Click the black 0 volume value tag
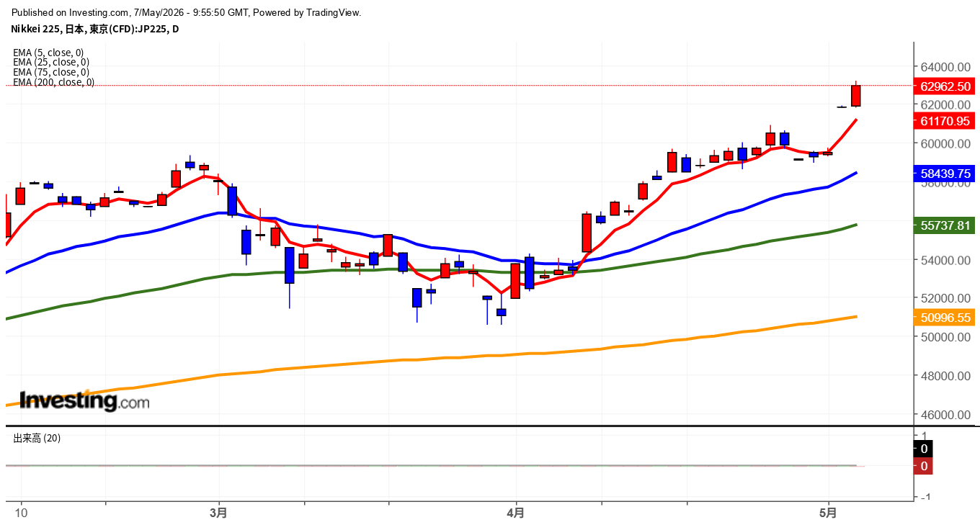 pyautogui.click(x=924, y=449)
